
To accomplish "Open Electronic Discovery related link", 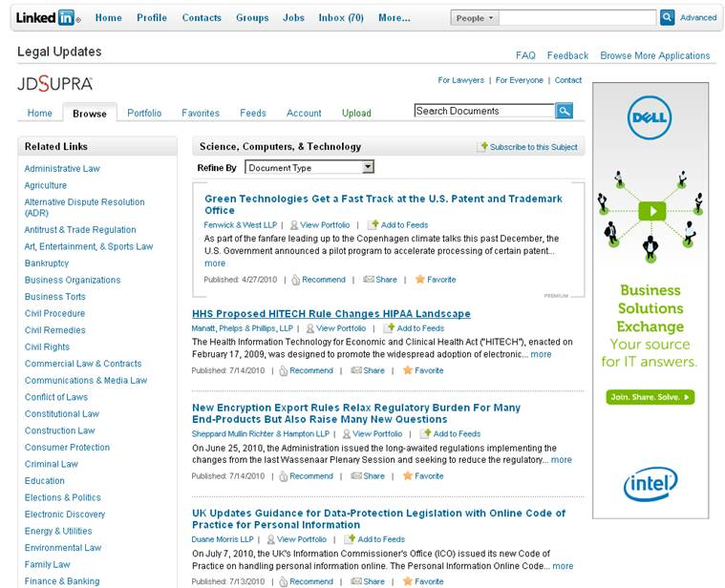I will coord(65,514).
